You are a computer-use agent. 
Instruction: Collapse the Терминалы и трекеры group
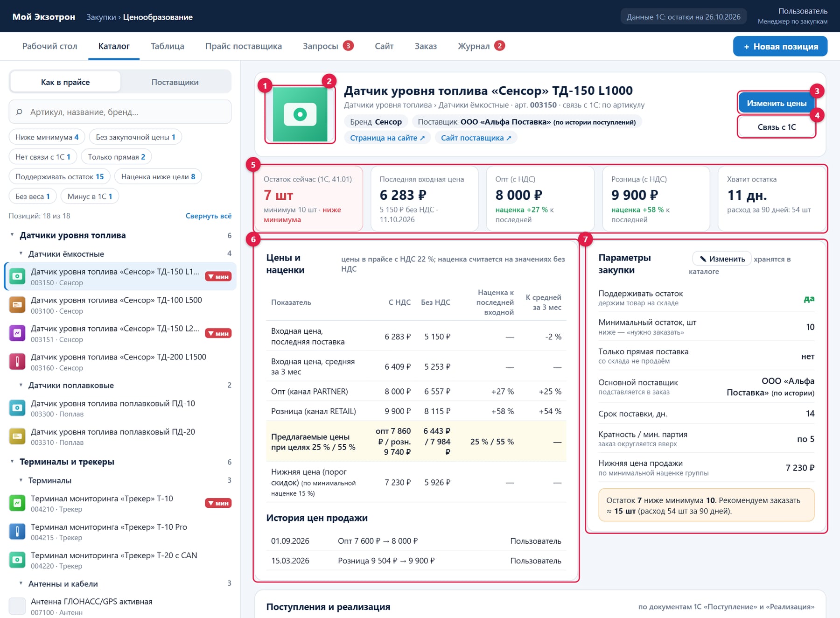click(12, 462)
